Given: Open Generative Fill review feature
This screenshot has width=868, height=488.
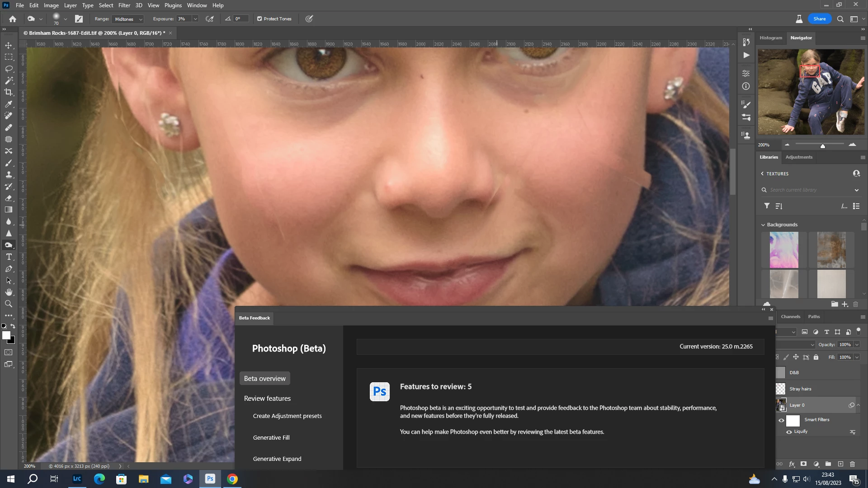Looking at the screenshot, I should [x=271, y=437].
